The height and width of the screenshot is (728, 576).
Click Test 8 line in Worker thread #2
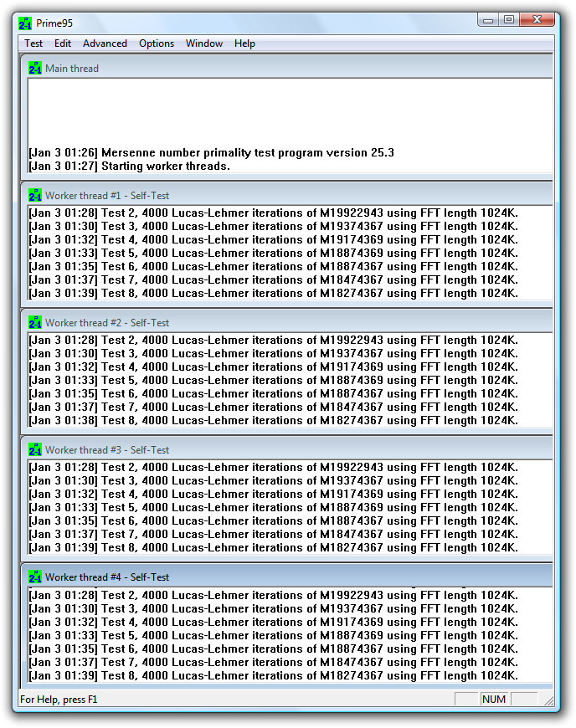[x=273, y=421]
